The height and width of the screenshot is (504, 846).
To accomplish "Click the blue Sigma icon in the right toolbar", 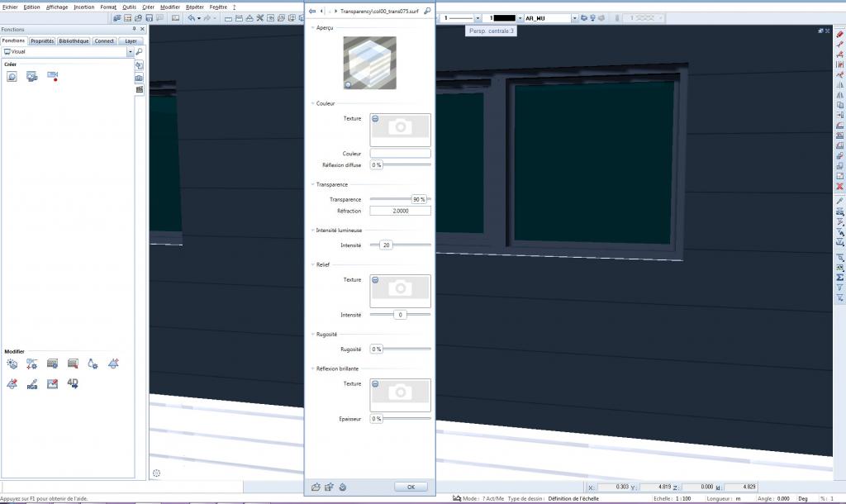I will click(839, 278).
